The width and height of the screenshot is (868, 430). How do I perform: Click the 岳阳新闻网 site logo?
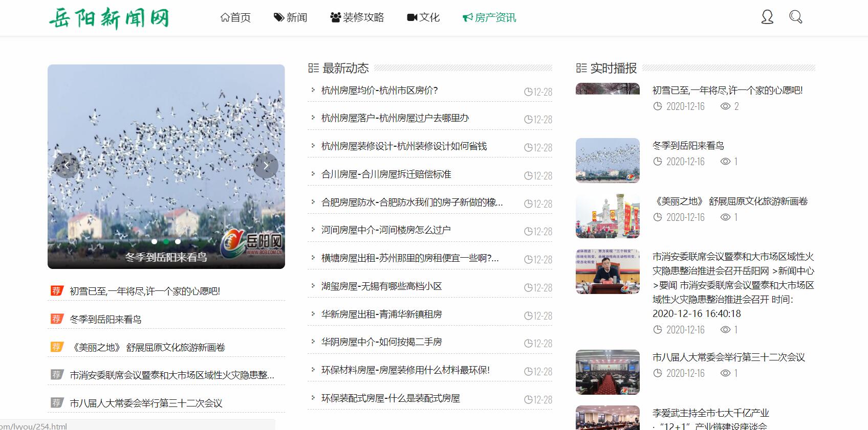click(108, 18)
